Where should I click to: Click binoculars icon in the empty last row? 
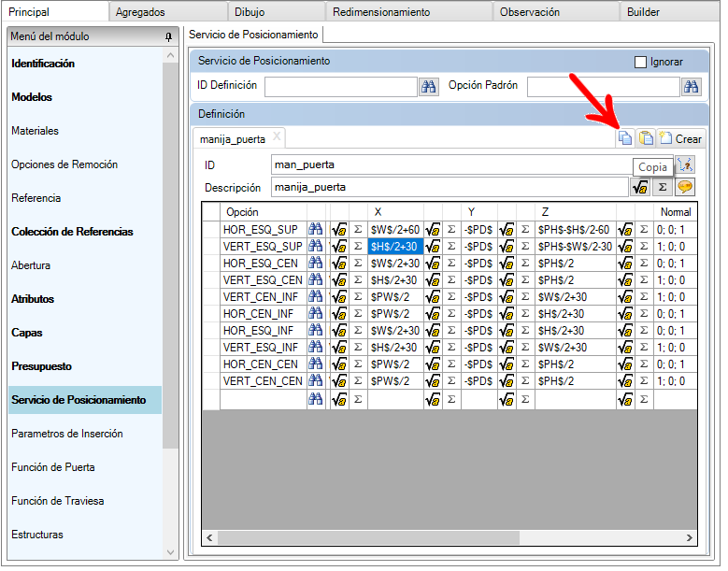pyautogui.click(x=316, y=399)
